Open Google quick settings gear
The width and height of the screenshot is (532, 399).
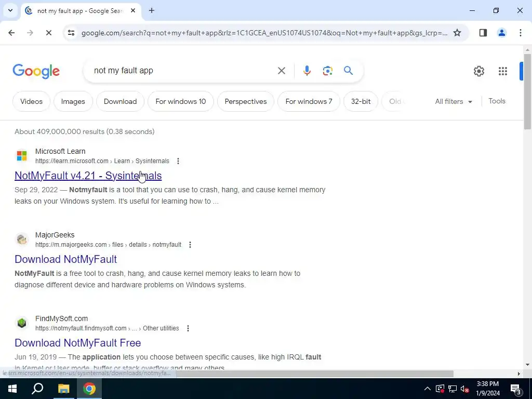point(478,71)
